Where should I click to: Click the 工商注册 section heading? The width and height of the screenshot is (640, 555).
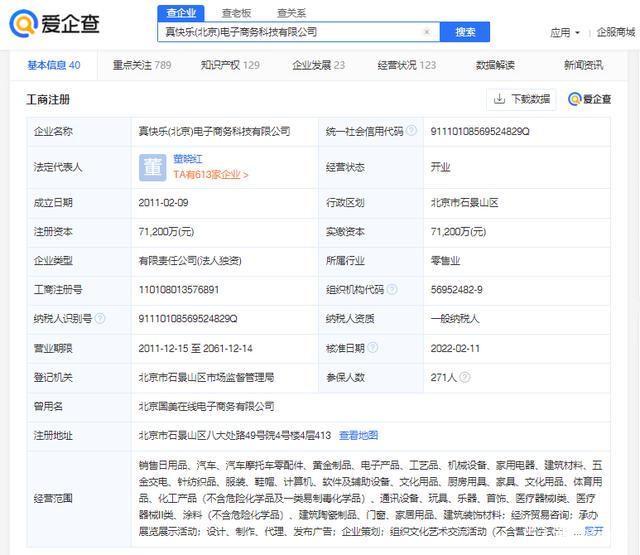point(48,100)
